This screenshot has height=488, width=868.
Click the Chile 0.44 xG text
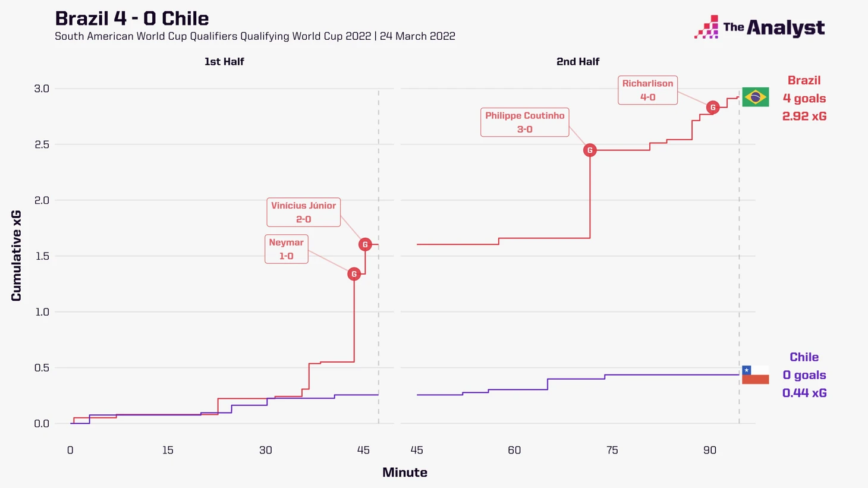coord(804,393)
